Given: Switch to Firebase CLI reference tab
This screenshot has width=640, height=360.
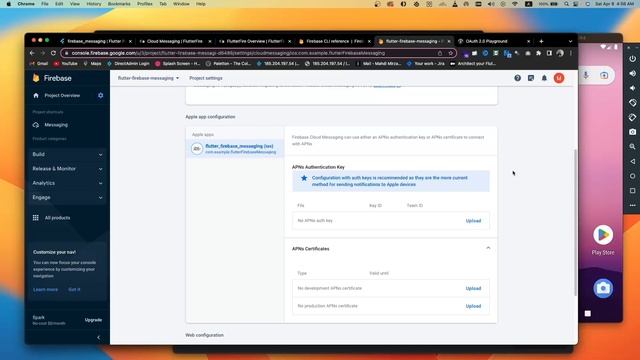Looking at the screenshot, I should pyautogui.click(x=334, y=41).
